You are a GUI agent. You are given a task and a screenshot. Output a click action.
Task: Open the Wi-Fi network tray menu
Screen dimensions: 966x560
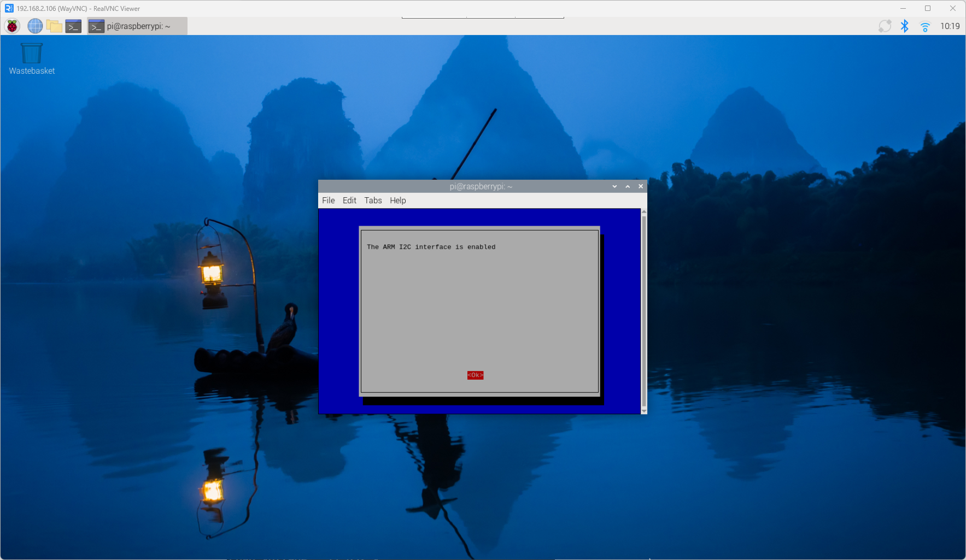[x=925, y=26]
